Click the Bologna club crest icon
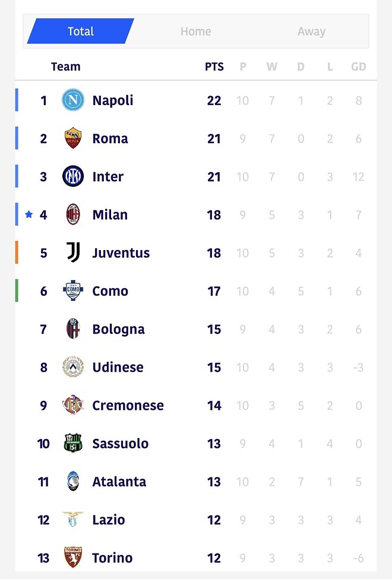The width and height of the screenshot is (392, 582). (x=73, y=329)
